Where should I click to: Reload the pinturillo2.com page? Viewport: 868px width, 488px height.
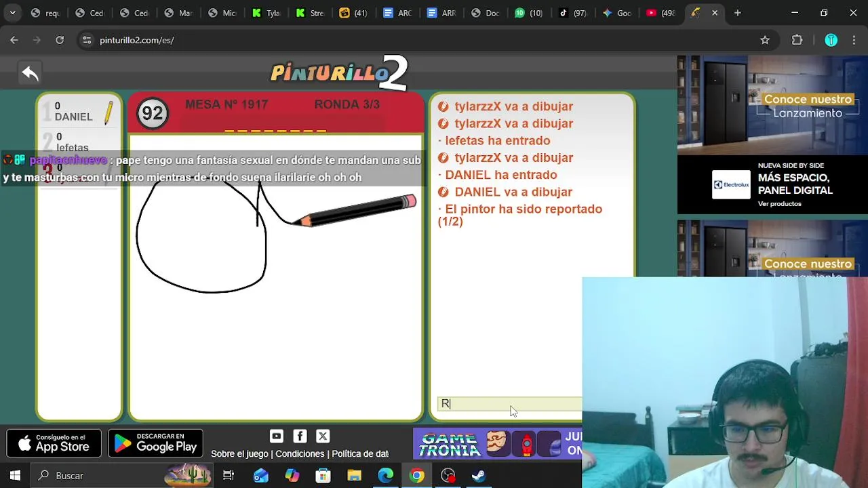pos(60,40)
